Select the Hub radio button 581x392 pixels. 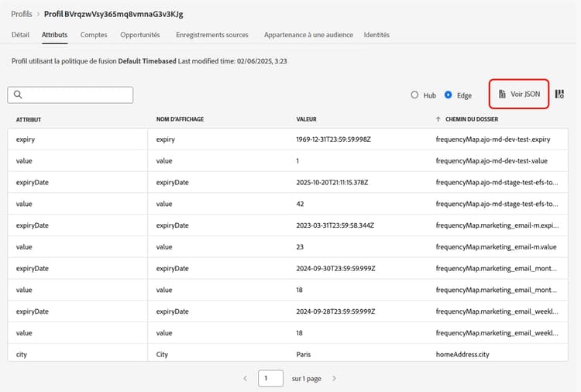(x=415, y=95)
